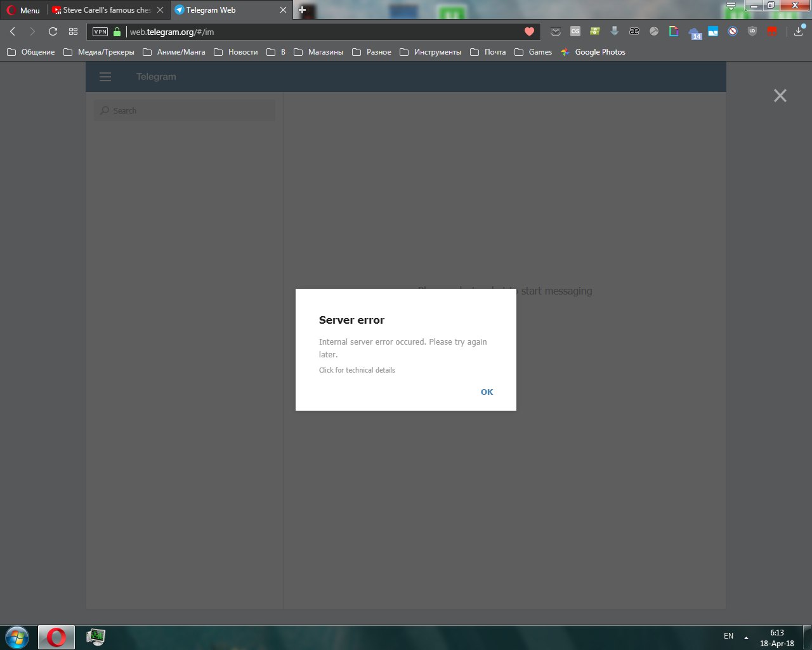812x650 pixels.
Task: Open the Аниме/Манга bookmarks folder
Action: click(174, 52)
